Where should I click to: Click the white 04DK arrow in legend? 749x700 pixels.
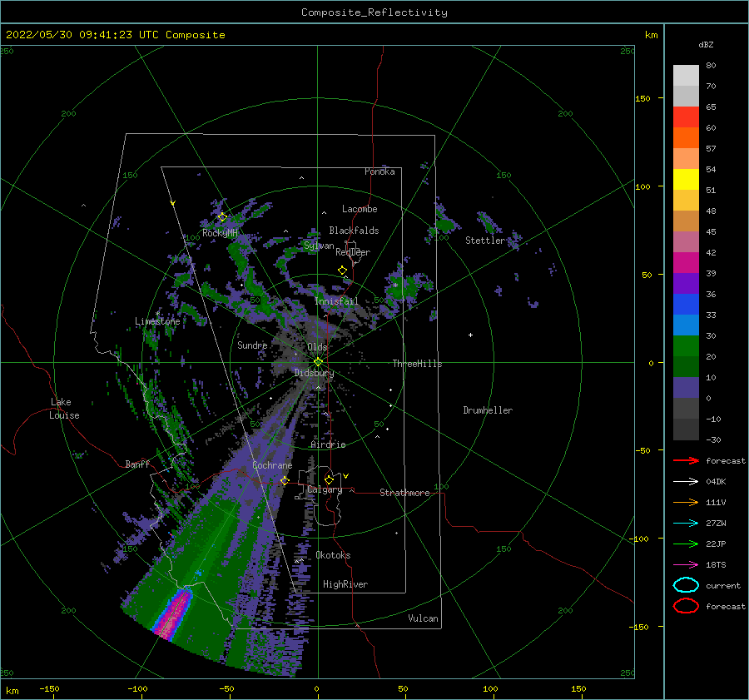click(x=686, y=482)
